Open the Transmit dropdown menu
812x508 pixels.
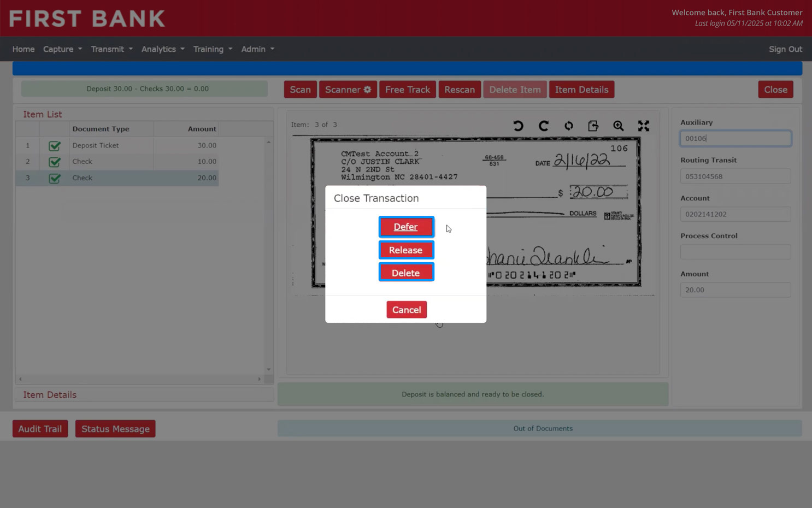click(111, 49)
